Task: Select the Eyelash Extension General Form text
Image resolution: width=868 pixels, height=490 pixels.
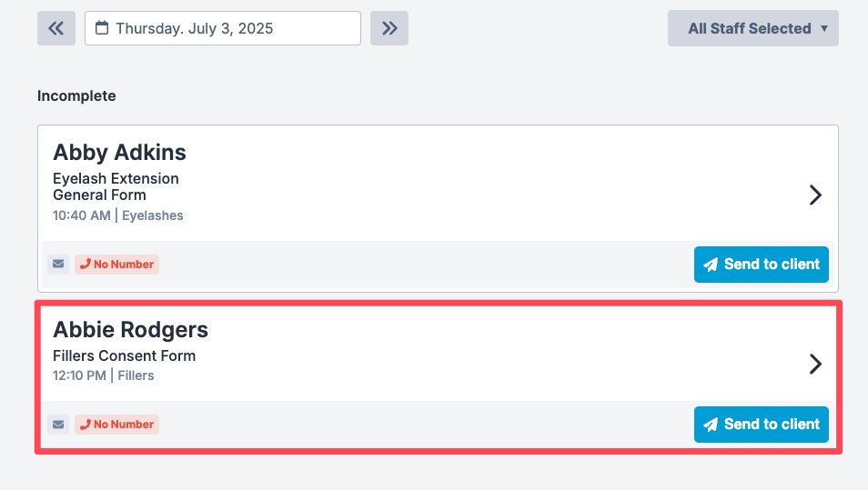Action: (116, 187)
